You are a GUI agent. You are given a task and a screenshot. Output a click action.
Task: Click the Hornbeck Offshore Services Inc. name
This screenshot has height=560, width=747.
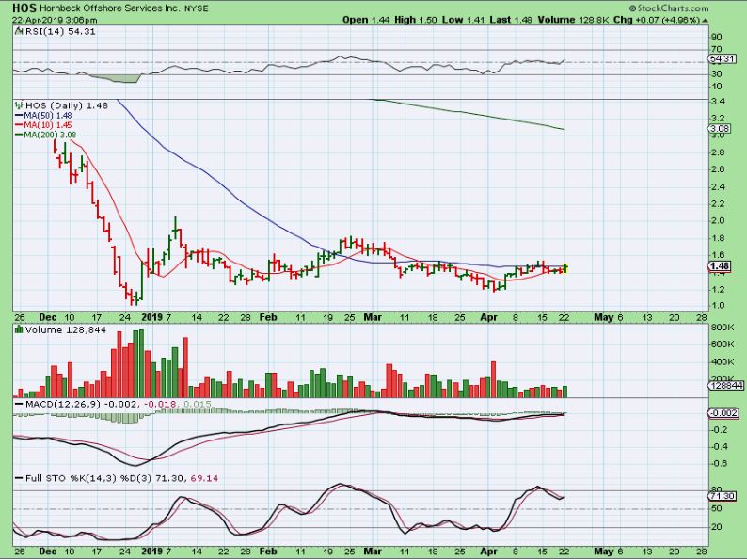(110, 8)
